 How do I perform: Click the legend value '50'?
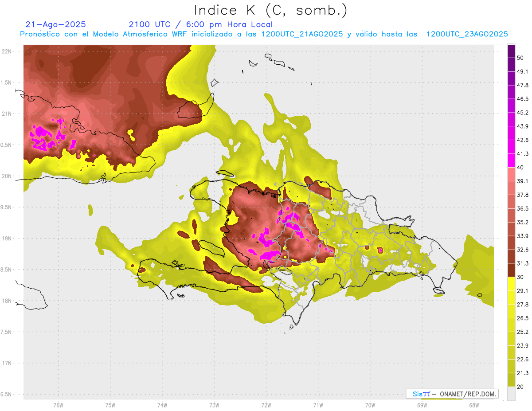(x=520, y=58)
